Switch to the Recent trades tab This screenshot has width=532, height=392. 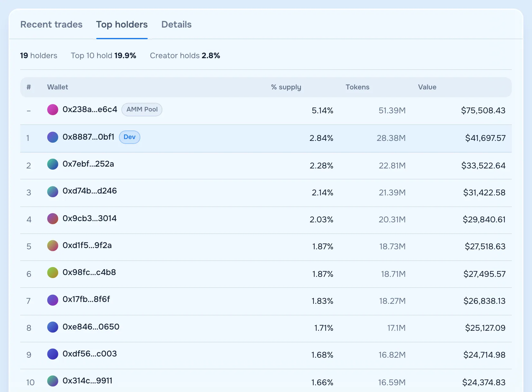coord(51,24)
